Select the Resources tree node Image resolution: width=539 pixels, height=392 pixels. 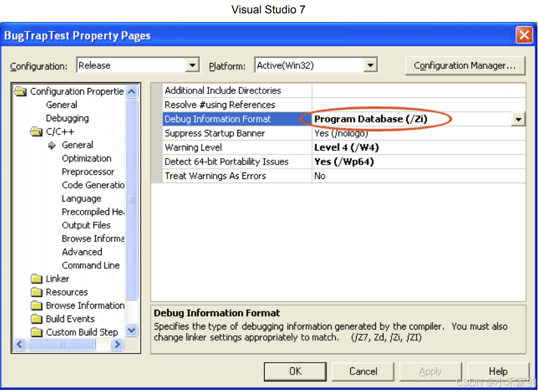[x=67, y=292]
